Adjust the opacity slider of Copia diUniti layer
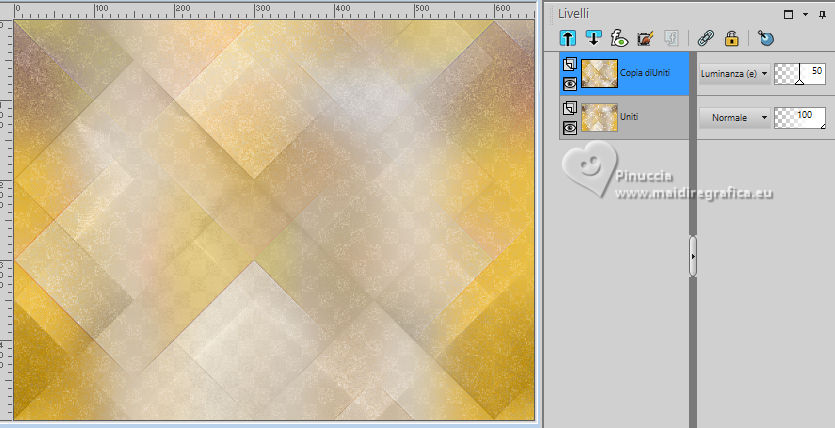835x428 pixels. (799, 74)
